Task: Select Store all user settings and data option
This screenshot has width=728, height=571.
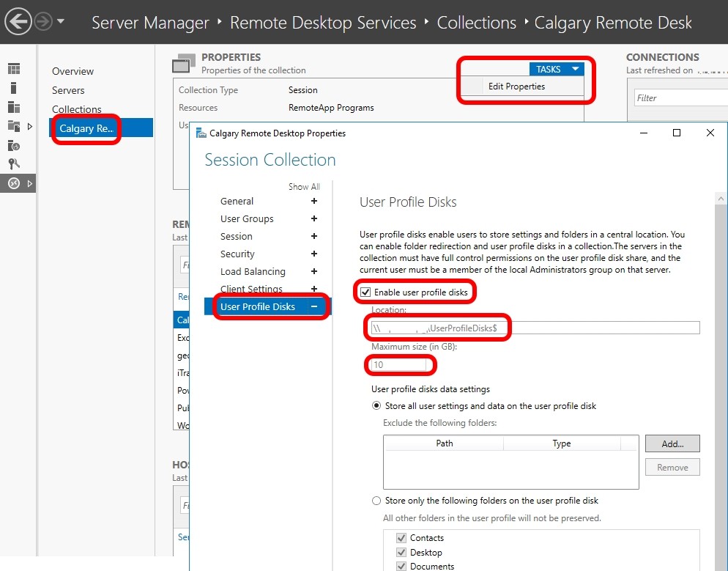Action: click(377, 406)
